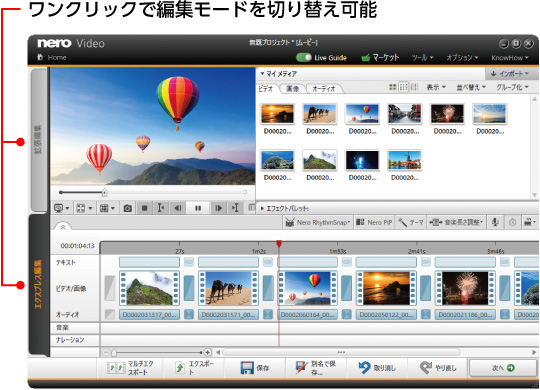Click the preview seek slider handle
This screenshot has width=540, height=390.
pyautogui.click(x=105, y=192)
